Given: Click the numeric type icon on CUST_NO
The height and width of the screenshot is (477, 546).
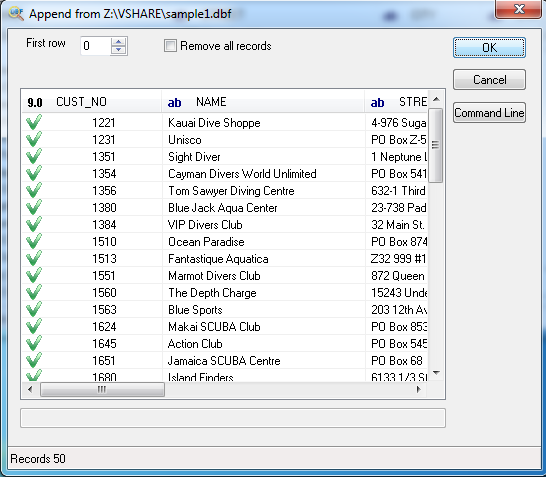Looking at the screenshot, I should point(35,102).
